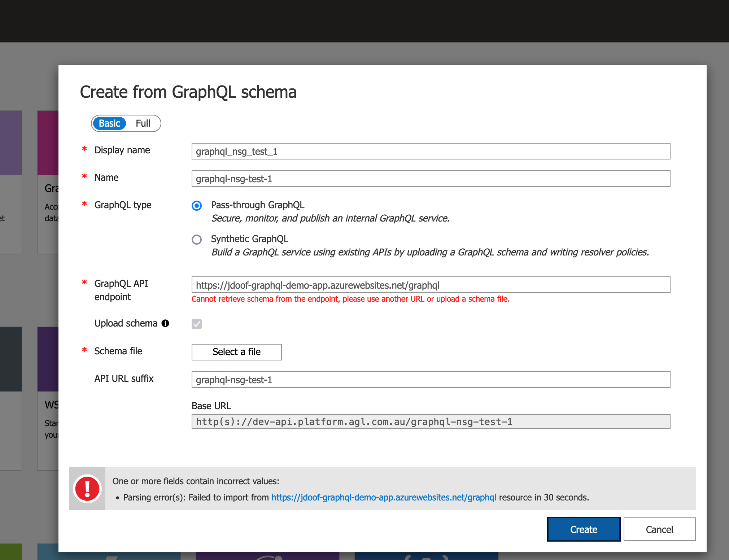Click the 'Secure, monitor, and publish' description
This screenshot has width=729, height=560.
point(331,218)
